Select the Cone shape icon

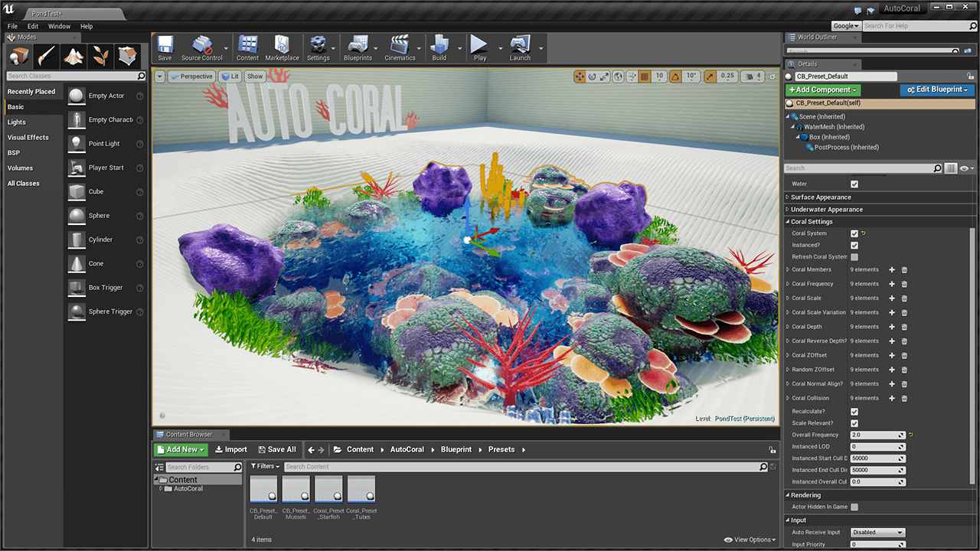pyautogui.click(x=77, y=263)
